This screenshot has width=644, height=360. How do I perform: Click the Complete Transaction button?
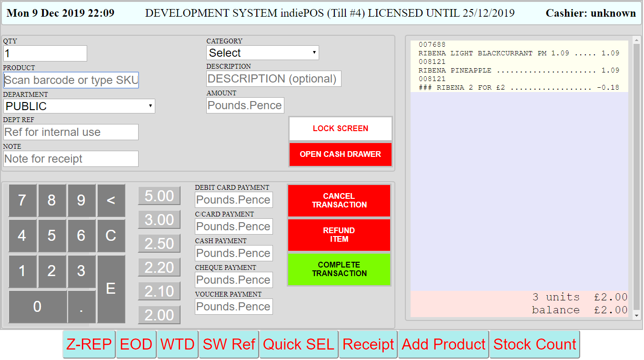[x=339, y=269]
